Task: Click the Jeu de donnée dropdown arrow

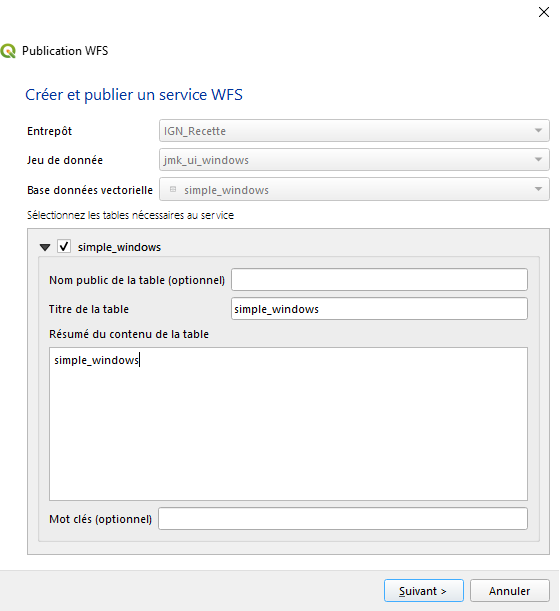Action: pyautogui.click(x=538, y=160)
